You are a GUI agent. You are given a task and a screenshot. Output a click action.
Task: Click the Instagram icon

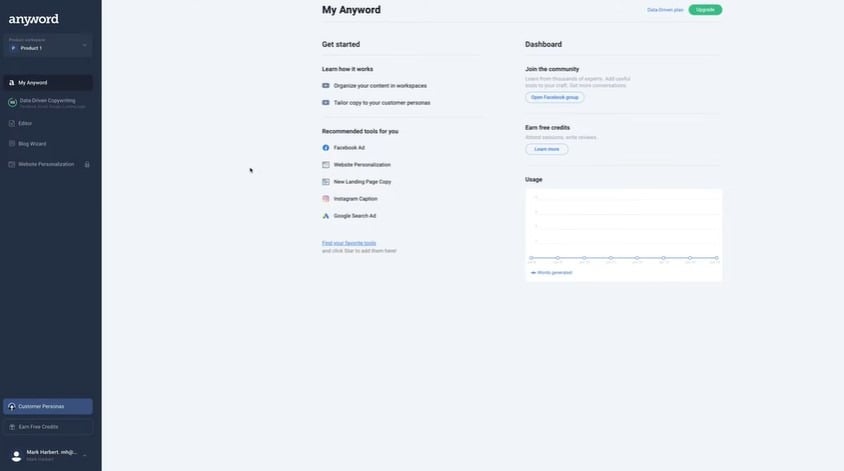click(326, 199)
